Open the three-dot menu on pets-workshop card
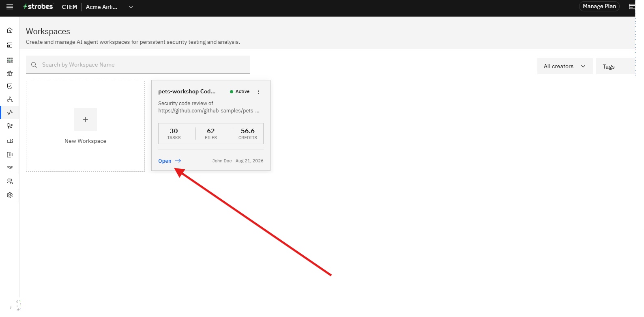Screen dimensions: 644x317 [x=259, y=92]
